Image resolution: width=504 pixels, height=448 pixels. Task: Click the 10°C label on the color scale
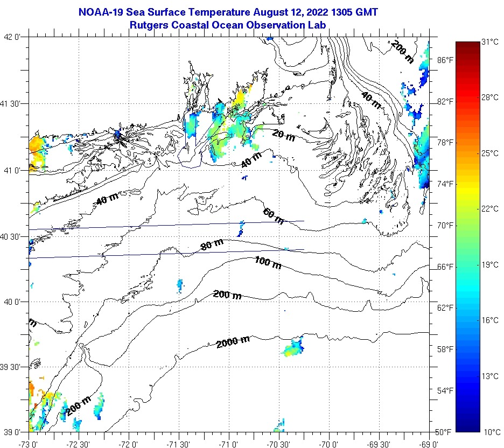click(491, 432)
